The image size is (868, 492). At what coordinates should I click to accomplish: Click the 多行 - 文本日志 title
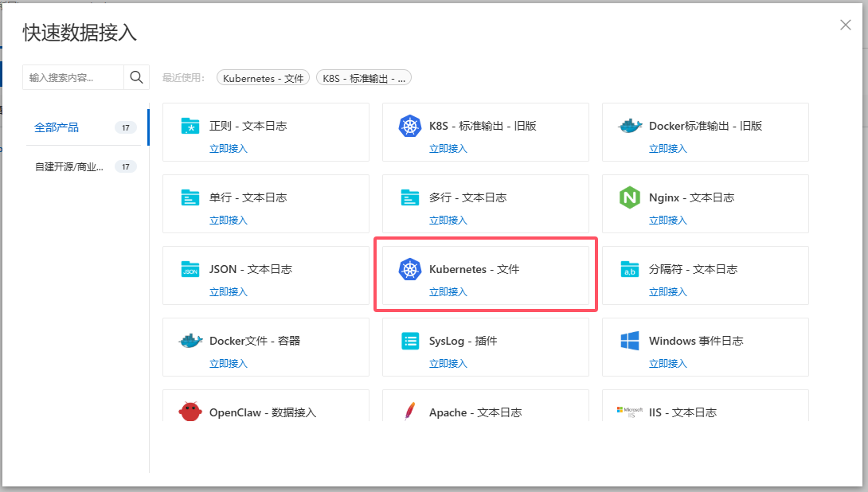467,197
